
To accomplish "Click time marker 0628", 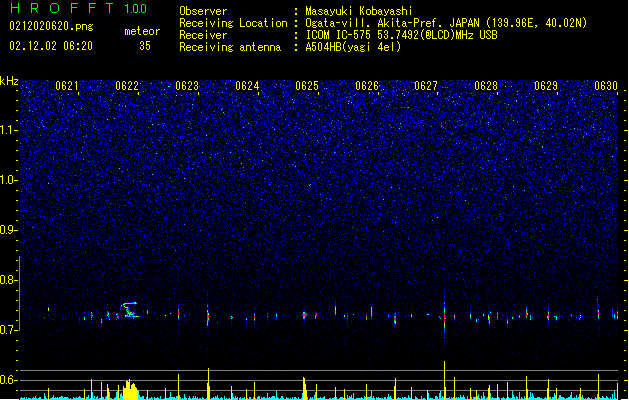I will (x=486, y=86).
